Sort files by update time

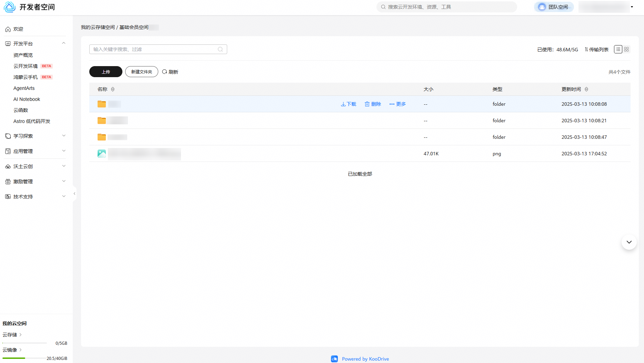[586, 89]
